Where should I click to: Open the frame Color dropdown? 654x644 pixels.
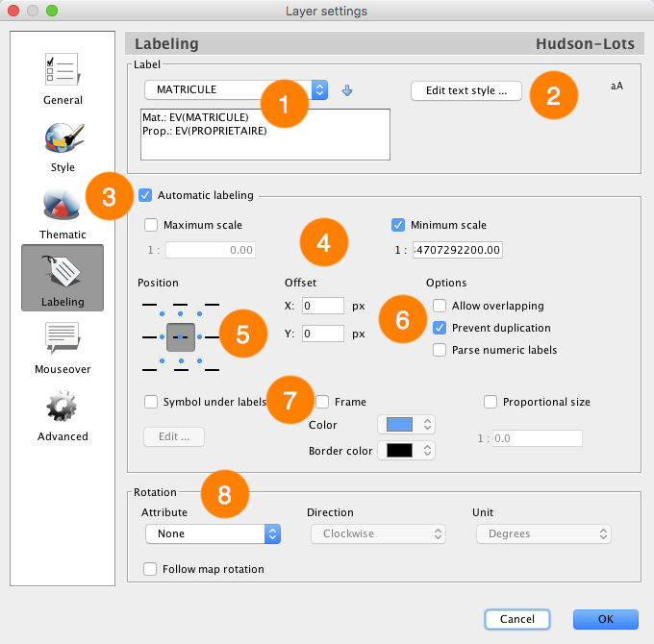(406, 425)
